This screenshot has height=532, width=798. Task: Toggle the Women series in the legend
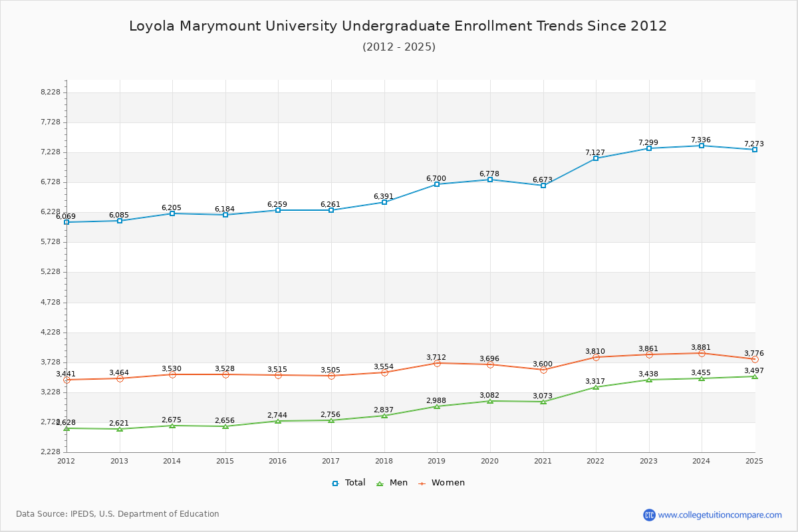point(442,483)
